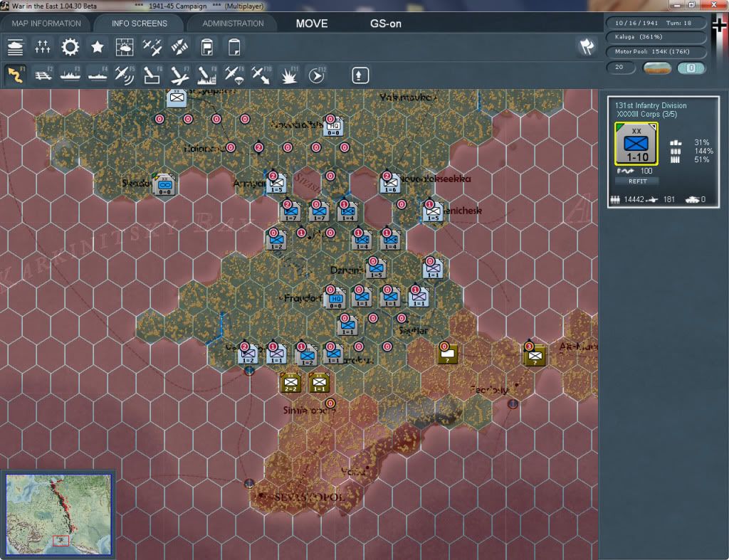Select the HQ unit near Fraydorf
729x560 pixels.
336,298
